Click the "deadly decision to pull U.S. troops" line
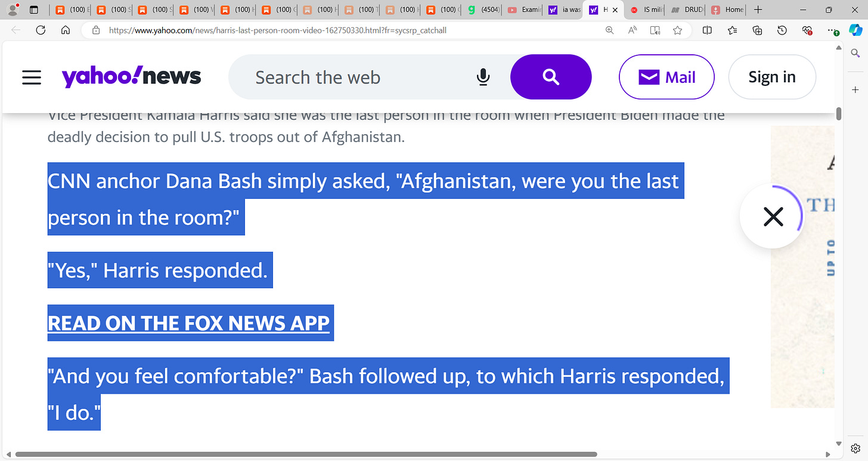Image resolution: width=868 pixels, height=461 pixels. click(226, 136)
